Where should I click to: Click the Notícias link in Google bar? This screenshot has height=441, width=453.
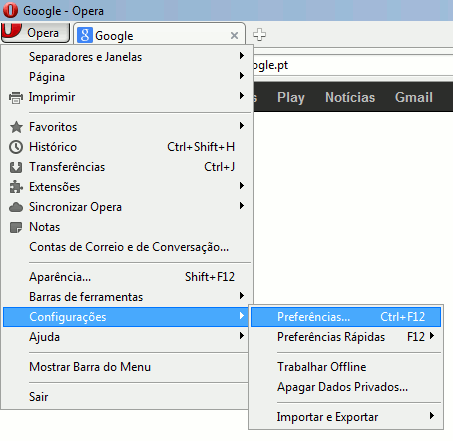[350, 97]
